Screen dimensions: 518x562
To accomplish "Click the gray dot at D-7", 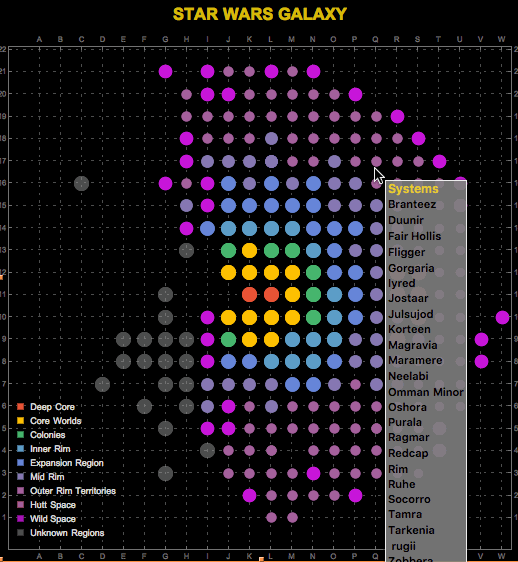I will [x=103, y=384].
